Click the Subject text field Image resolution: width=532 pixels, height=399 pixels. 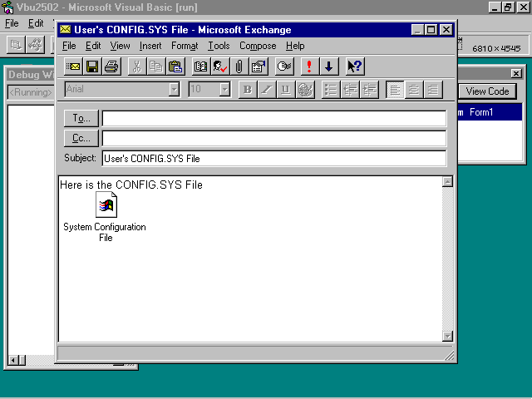pos(273,158)
